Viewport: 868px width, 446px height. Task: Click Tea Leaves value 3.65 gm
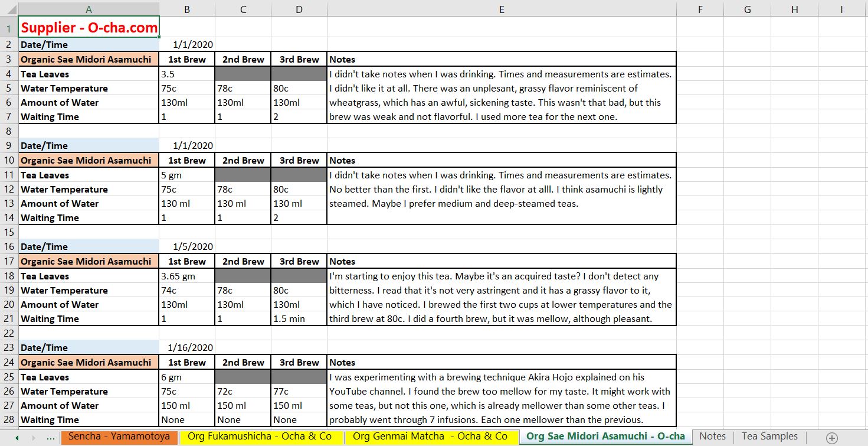click(187, 276)
